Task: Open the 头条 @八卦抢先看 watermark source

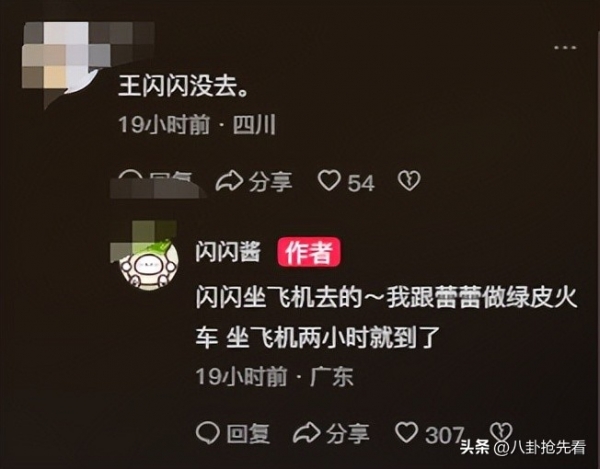Action: [523, 447]
